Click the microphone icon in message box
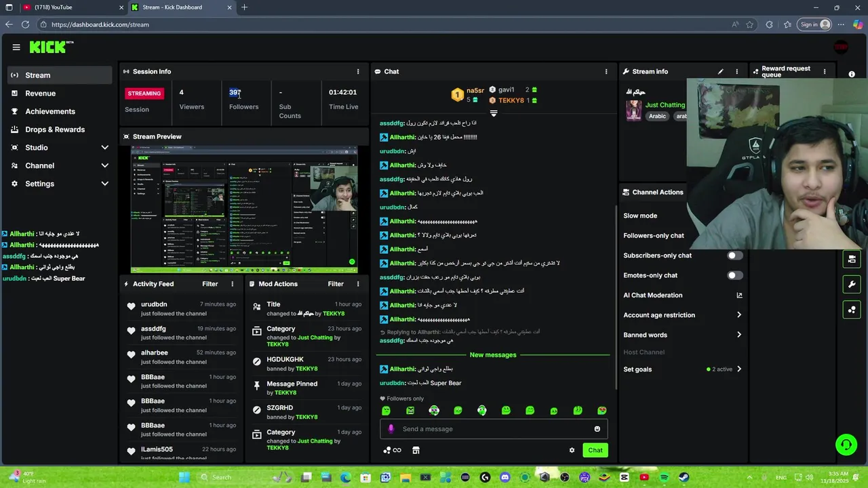 (x=391, y=429)
